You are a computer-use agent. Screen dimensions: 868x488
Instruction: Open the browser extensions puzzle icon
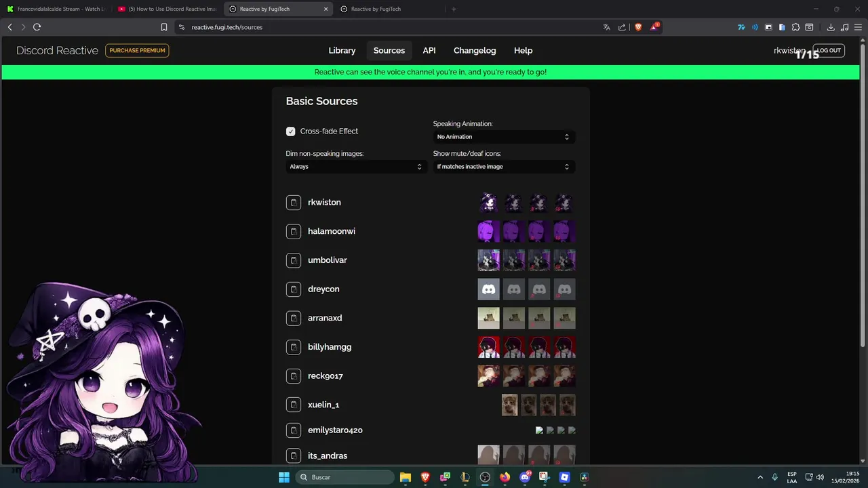click(795, 27)
